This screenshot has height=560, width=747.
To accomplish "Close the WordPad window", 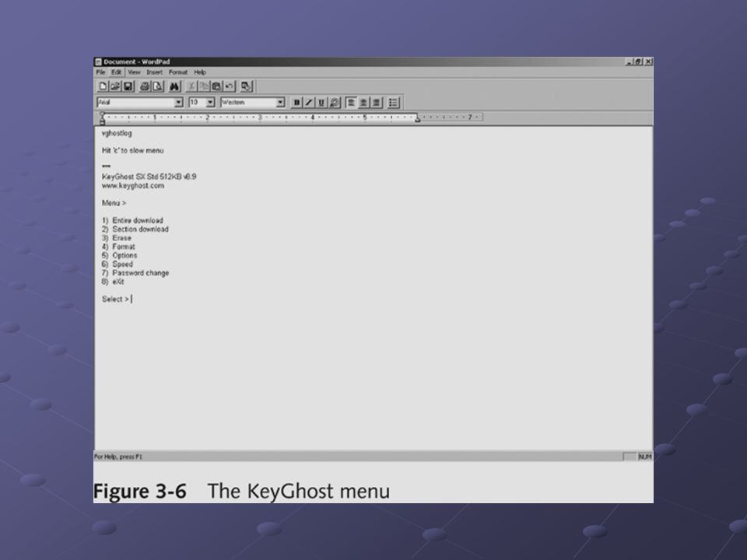I will pos(648,62).
